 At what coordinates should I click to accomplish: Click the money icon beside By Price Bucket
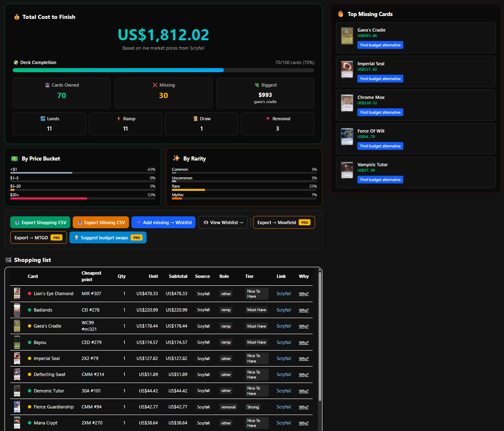point(14,158)
